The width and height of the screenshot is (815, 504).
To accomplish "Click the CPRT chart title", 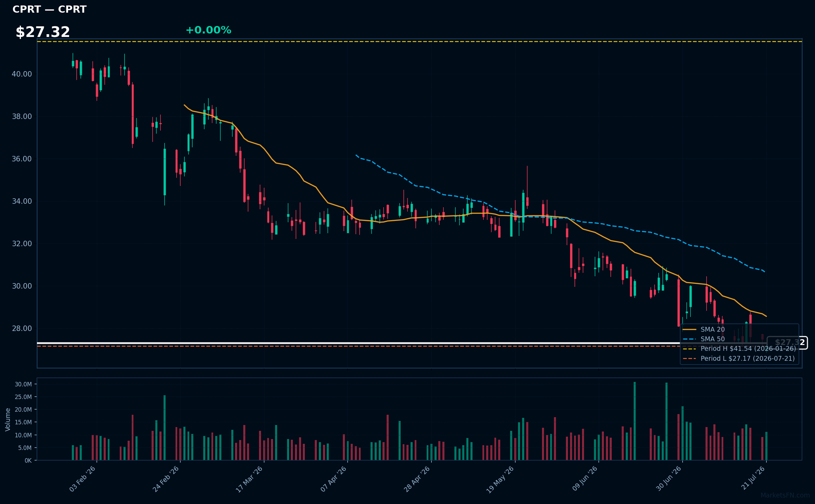I will coord(49,9).
